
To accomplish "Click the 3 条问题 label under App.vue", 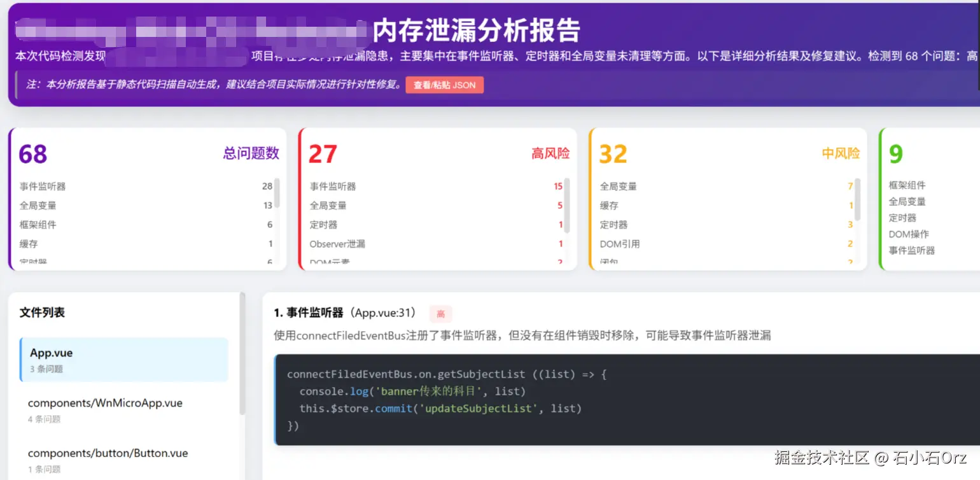I will tap(46, 369).
